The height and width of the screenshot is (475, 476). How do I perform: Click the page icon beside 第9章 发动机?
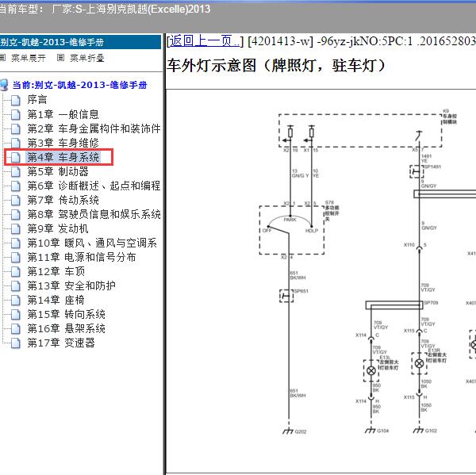coord(16,229)
